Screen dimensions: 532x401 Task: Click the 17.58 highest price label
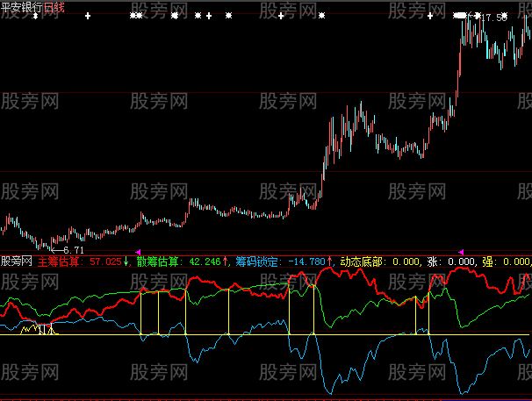click(x=494, y=18)
